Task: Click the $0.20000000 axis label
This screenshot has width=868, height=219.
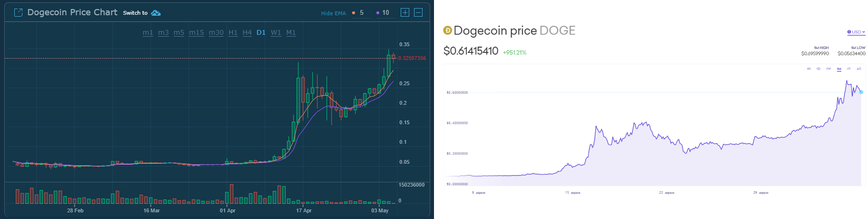Action: coord(457,153)
